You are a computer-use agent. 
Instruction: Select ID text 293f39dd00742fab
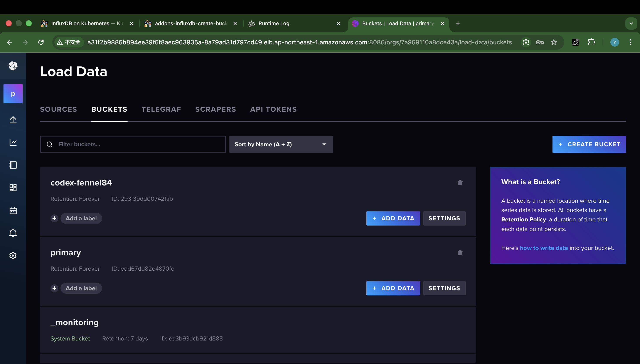pos(147,199)
